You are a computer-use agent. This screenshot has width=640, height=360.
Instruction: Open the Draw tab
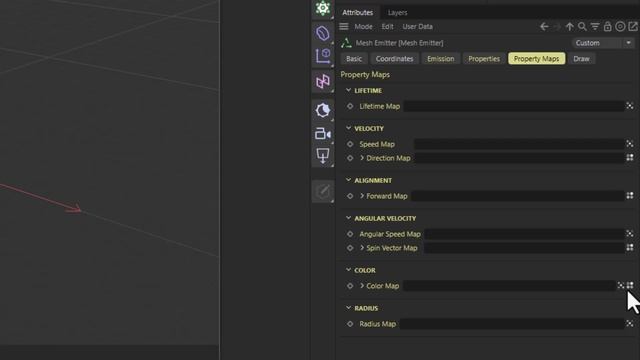pos(581,59)
